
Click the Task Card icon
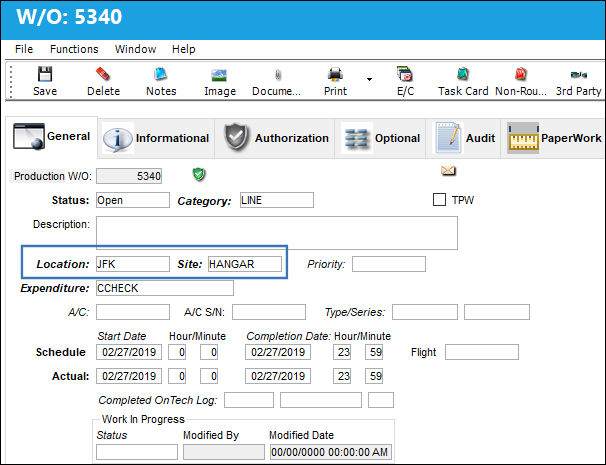pos(463,74)
